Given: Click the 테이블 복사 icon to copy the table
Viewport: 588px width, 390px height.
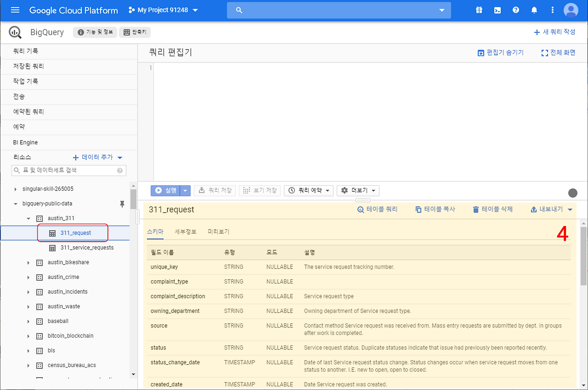Looking at the screenshot, I should pos(417,209).
